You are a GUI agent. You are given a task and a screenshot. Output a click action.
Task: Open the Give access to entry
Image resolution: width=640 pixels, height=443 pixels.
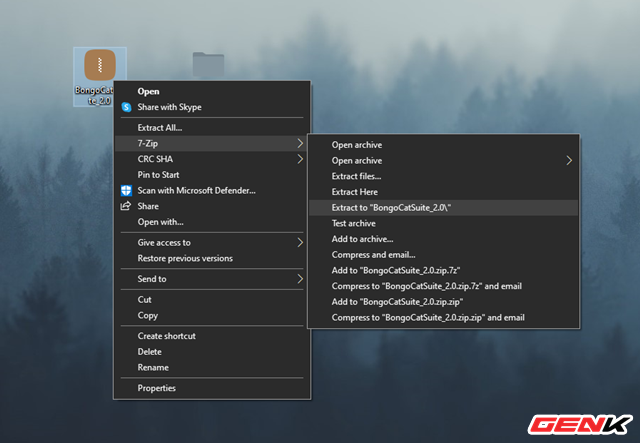(x=212, y=243)
